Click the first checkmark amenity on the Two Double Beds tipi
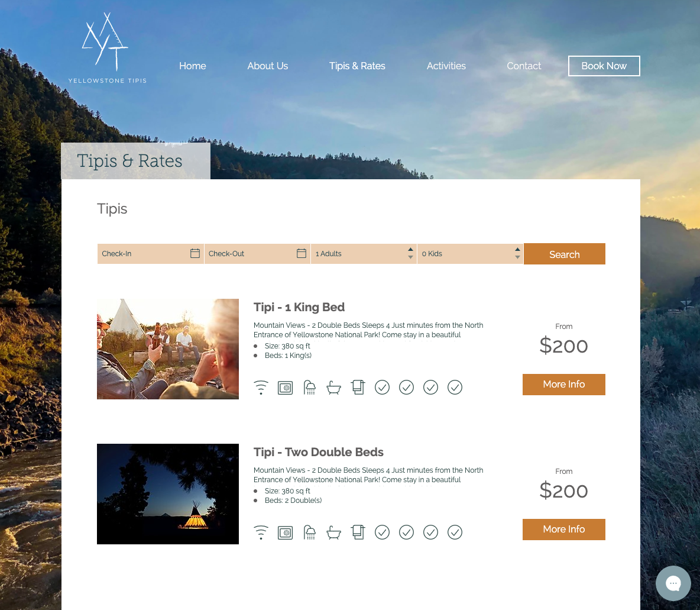This screenshot has width=700, height=610. tap(382, 532)
